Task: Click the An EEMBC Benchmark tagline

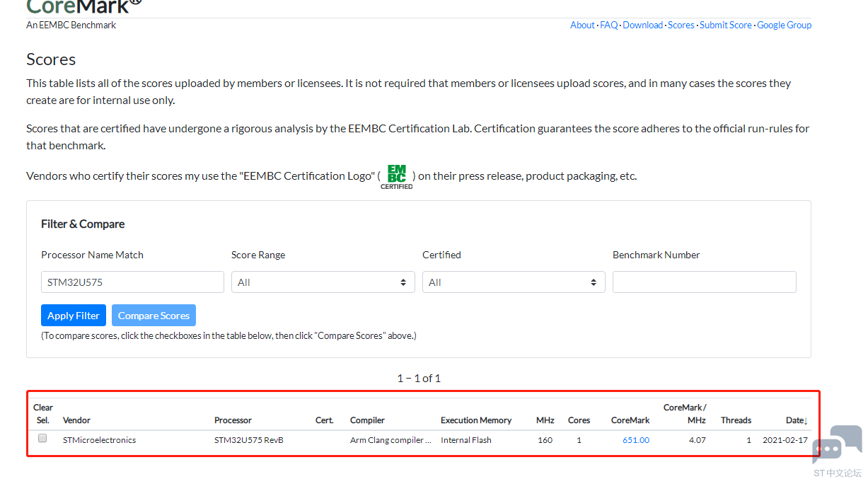Action: tap(71, 25)
